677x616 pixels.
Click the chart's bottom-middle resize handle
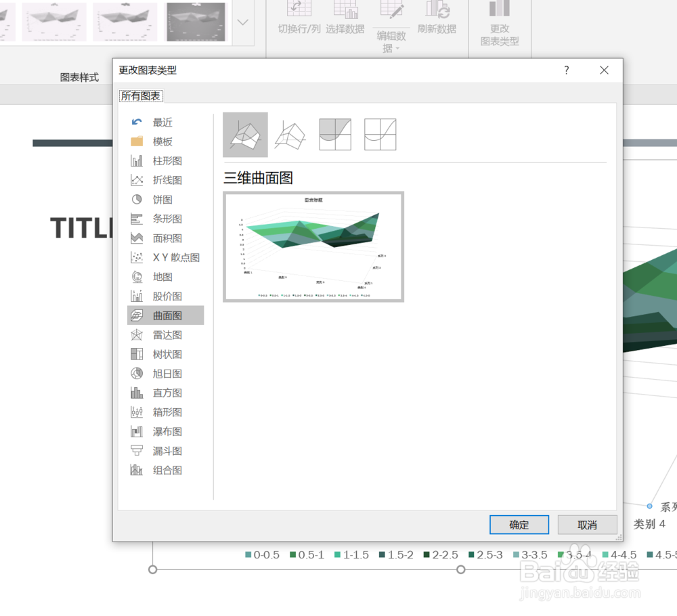[x=460, y=569]
